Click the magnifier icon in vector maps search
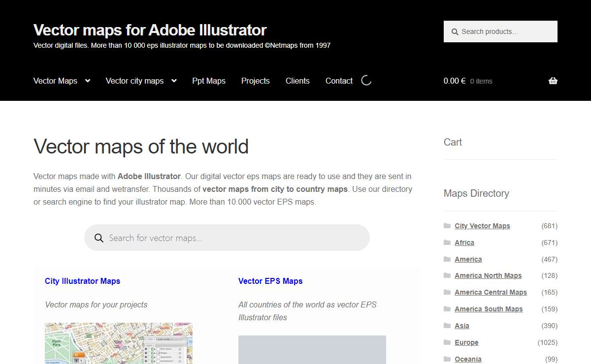 click(x=99, y=238)
